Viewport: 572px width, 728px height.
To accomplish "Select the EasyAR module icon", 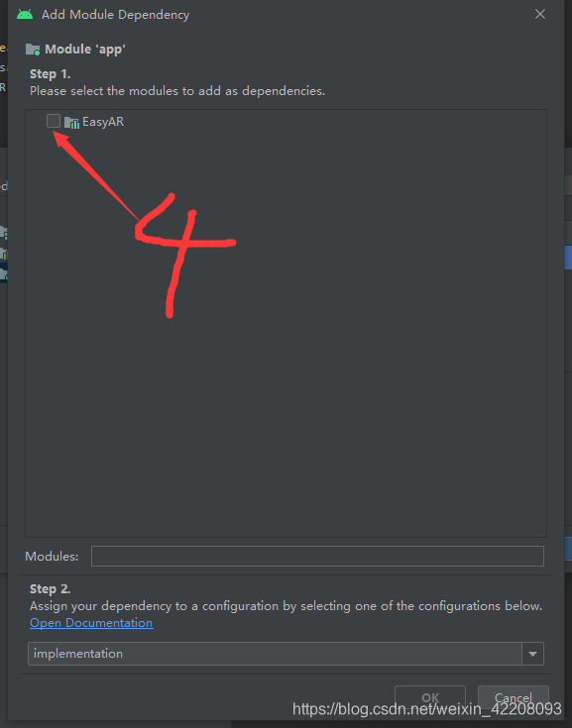I will pyautogui.click(x=71, y=123).
